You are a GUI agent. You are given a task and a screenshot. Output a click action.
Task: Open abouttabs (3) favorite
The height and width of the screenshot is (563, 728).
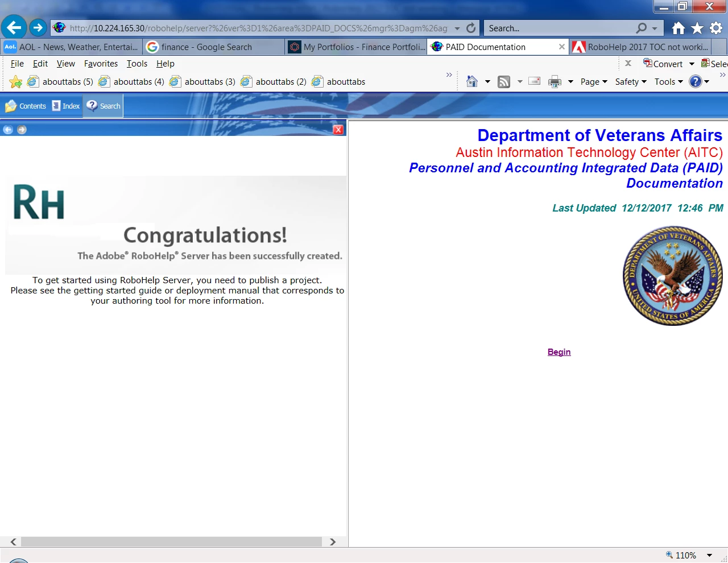pyautogui.click(x=202, y=82)
